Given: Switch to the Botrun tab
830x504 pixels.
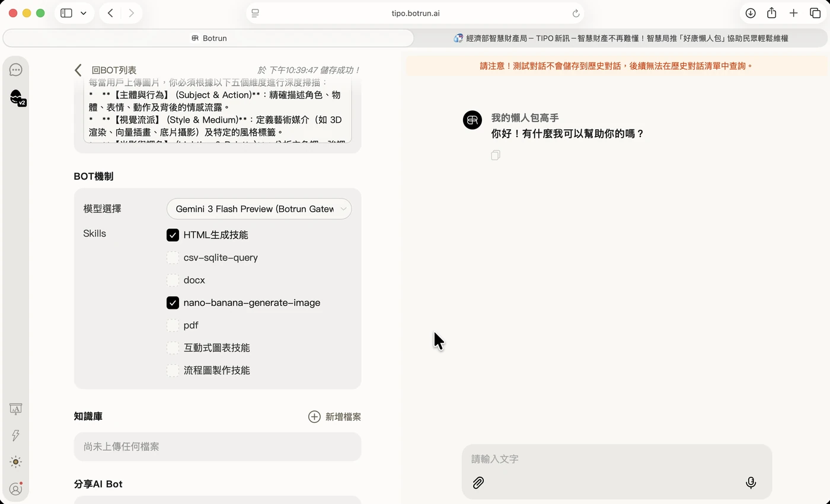Looking at the screenshot, I should point(209,38).
